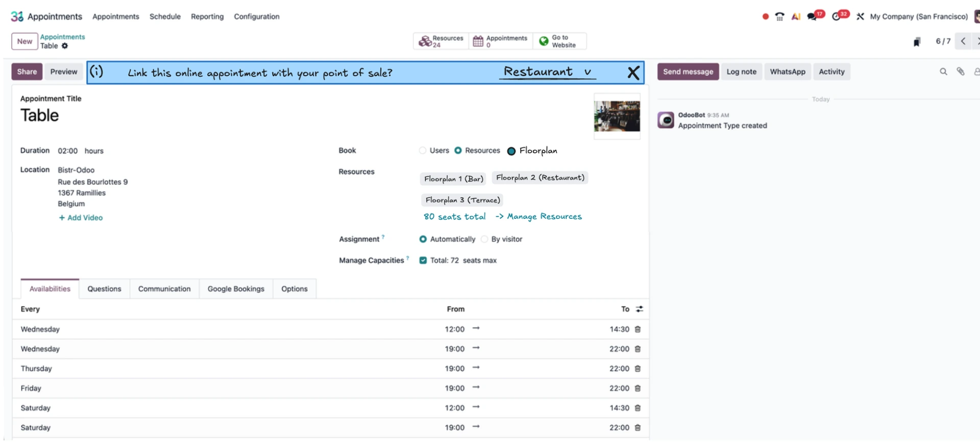Toggle the Manage Capacities checkbox
The image size is (980, 442).
[423, 261]
